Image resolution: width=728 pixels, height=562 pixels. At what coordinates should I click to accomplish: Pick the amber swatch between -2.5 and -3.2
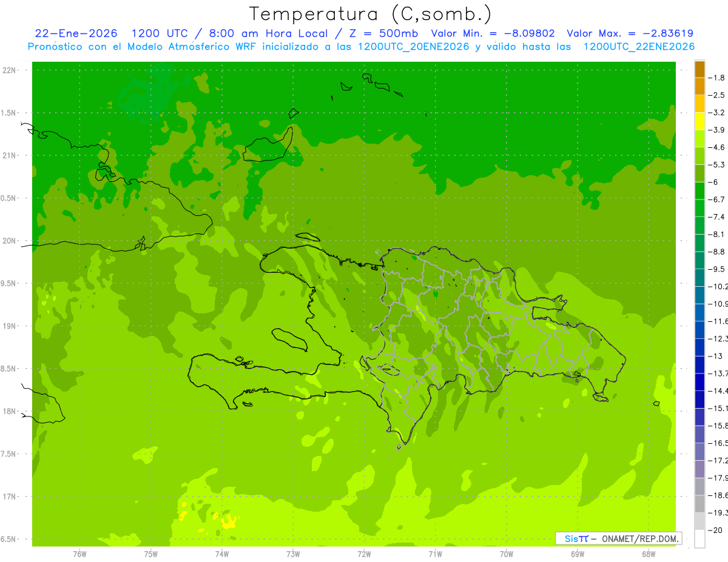pyautogui.click(x=699, y=104)
